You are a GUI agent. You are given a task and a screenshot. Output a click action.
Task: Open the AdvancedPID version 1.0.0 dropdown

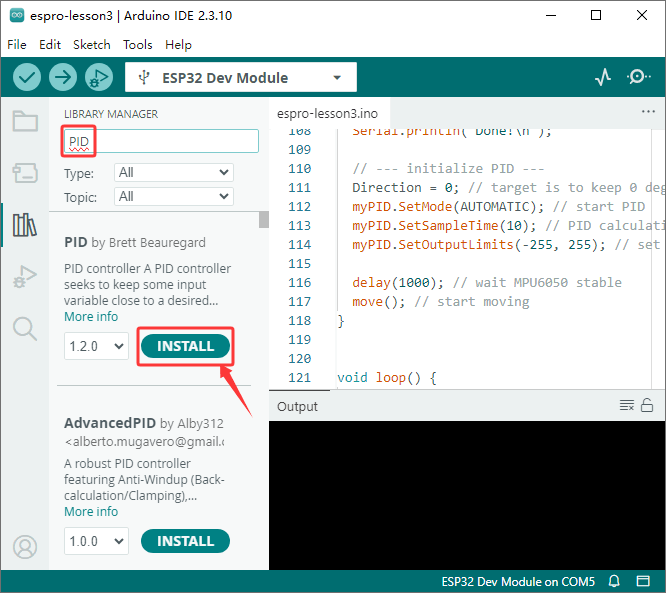96,541
